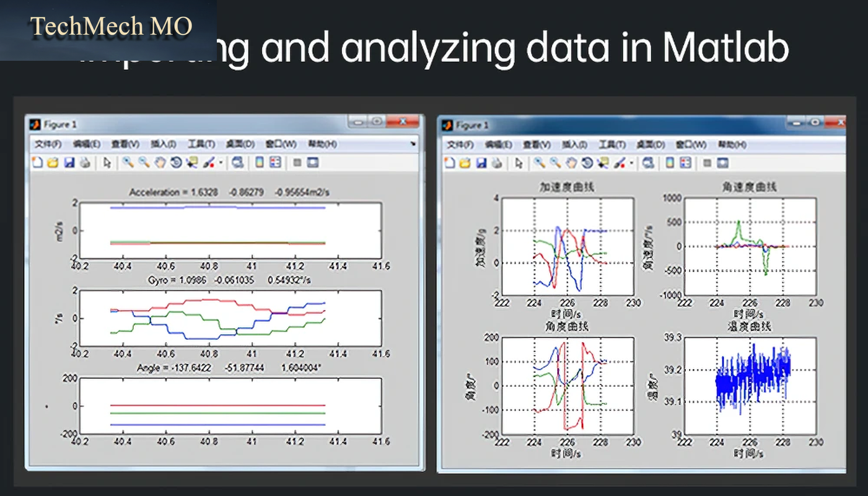Image resolution: width=868 pixels, height=496 pixels.
Task: Click Print icon in right Figure window toolbar
Action: (x=496, y=163)
